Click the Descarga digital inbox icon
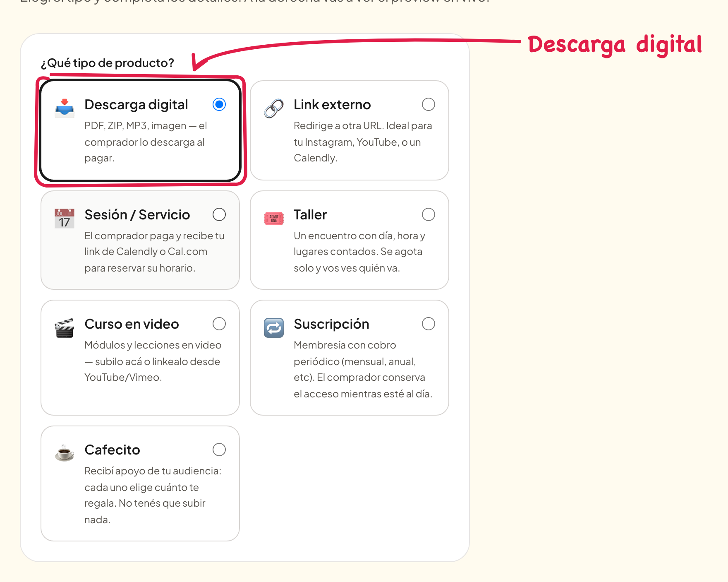The image size is (728, 582). pyautogui.click(x=65, y=108)
